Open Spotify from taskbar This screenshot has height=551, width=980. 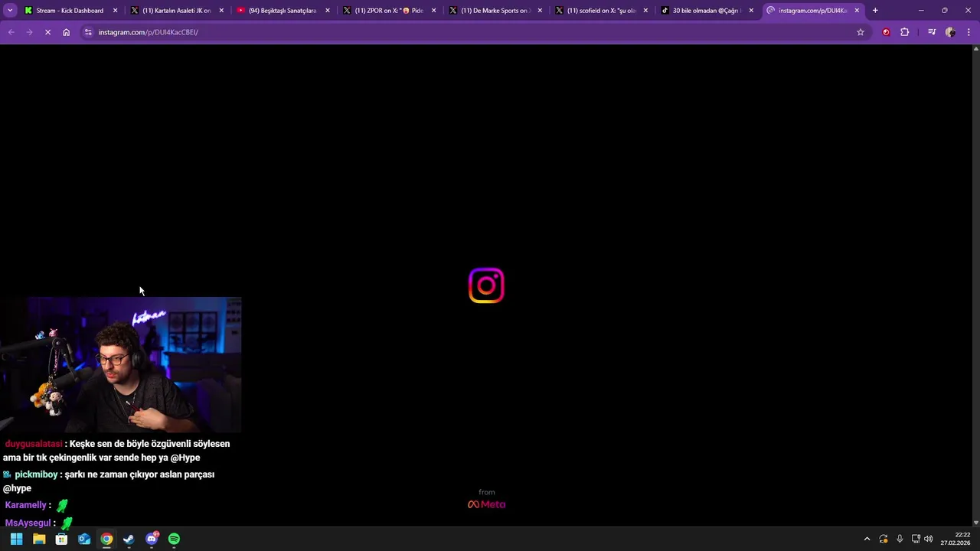174,539
